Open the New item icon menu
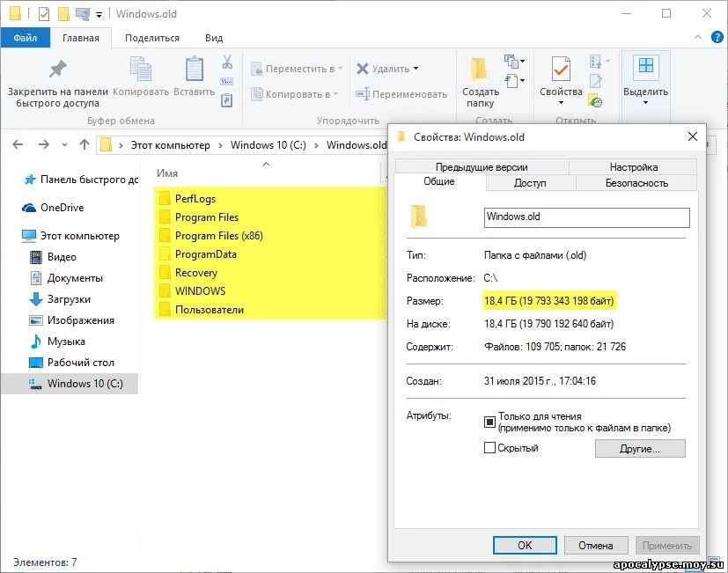 point(514,61)
